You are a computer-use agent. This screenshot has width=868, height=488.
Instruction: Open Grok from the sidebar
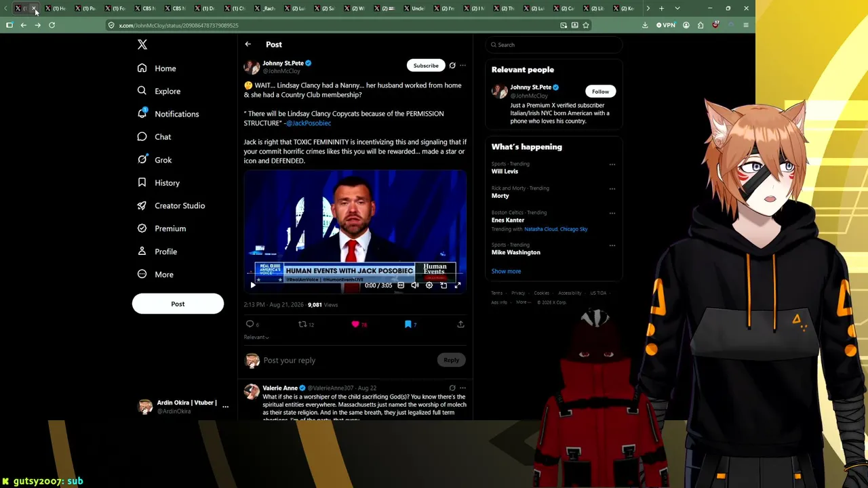pos(155,160)
